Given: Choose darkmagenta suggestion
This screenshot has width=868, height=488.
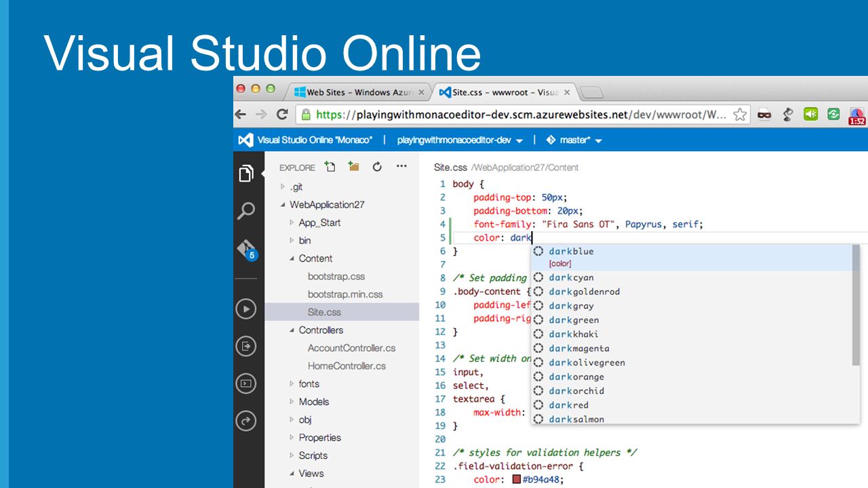Looking at the screenshot, I should point(691,348).
